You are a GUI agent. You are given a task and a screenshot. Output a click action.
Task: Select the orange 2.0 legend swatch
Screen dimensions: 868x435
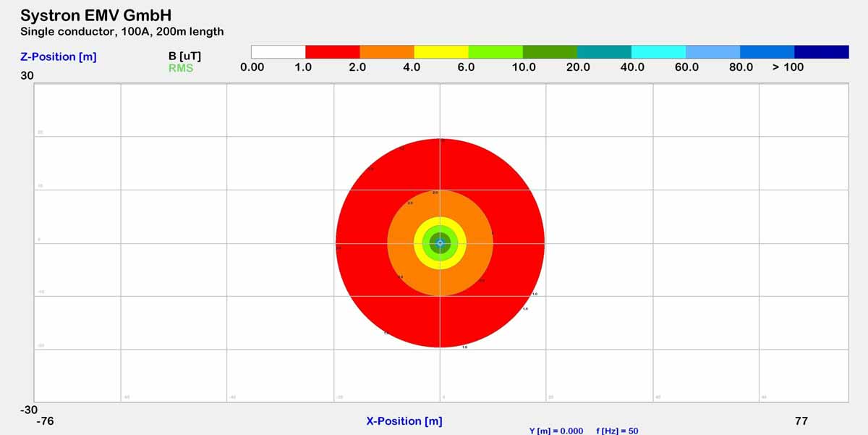(387, 51)
